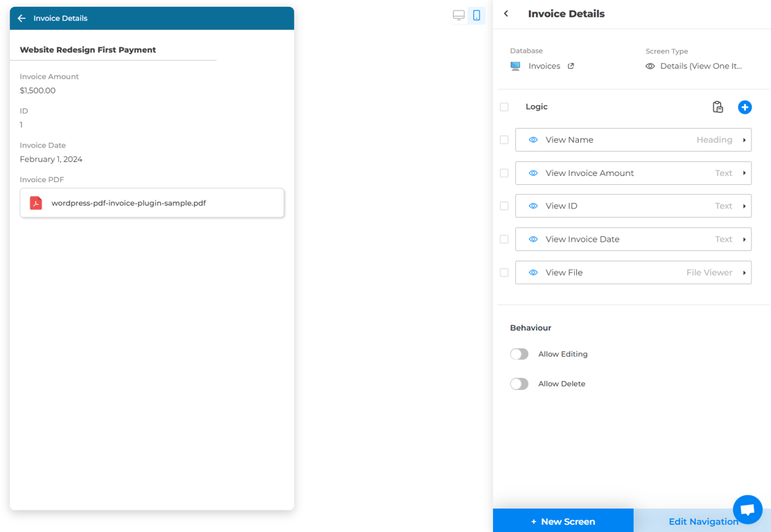The width and height of the screenshot is (771, 532).
Task: Switch to mobile preview mode
Action: coord(476,15)
